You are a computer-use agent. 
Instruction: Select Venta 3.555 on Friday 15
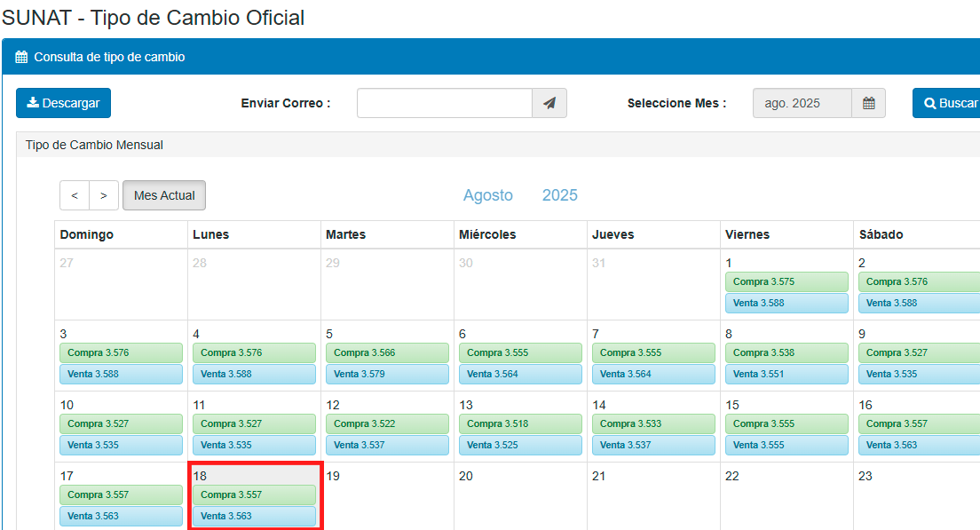pyautogui.click(x=786, y=445)
